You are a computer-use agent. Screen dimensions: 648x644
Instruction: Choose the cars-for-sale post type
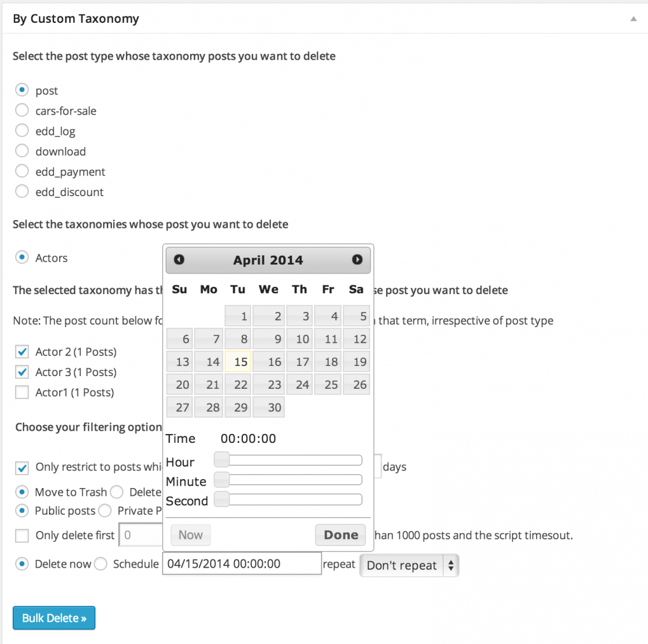click(x=21, y=110)
